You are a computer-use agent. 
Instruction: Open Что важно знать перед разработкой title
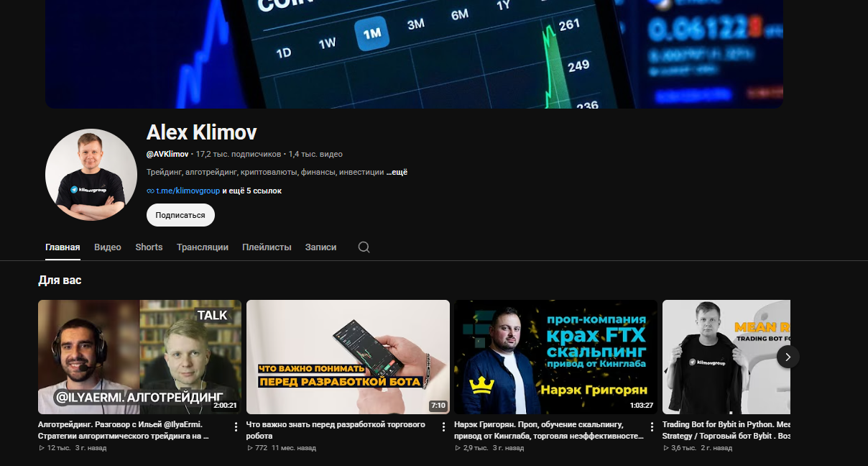pos(336,430)
